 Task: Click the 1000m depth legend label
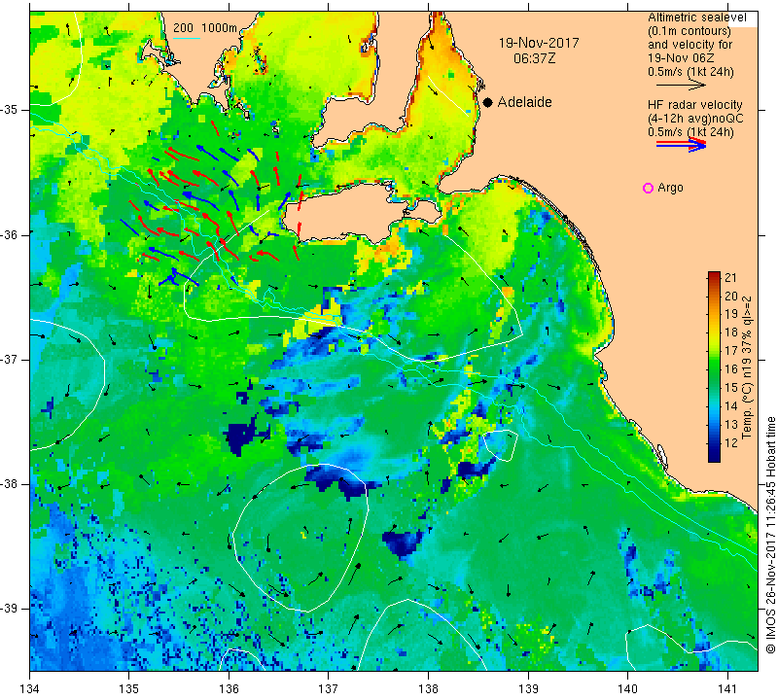point(219,28)
